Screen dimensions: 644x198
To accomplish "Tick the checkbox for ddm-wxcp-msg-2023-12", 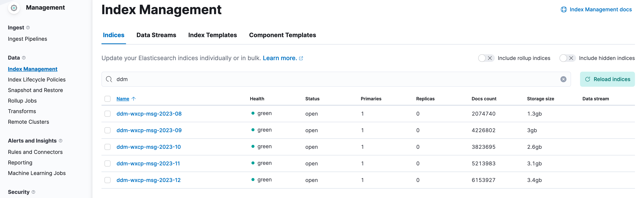I will [x=108, y=180].
